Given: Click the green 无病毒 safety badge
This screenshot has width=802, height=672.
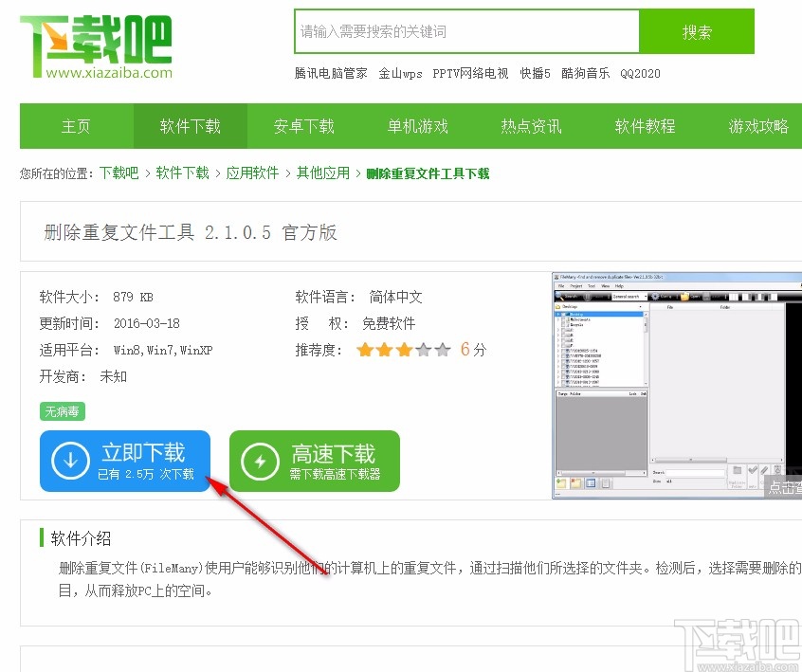Looking at the screenshot, I should tap(62, 411).
